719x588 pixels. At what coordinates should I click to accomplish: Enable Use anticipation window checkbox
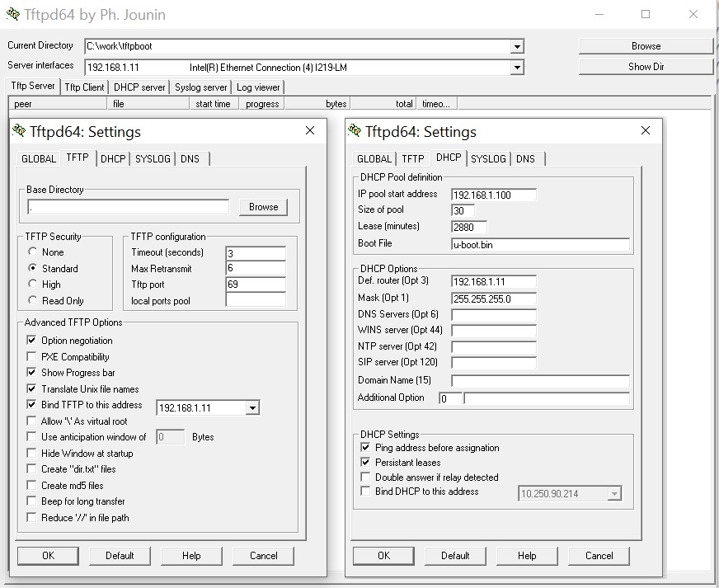(x=31, y=436)
